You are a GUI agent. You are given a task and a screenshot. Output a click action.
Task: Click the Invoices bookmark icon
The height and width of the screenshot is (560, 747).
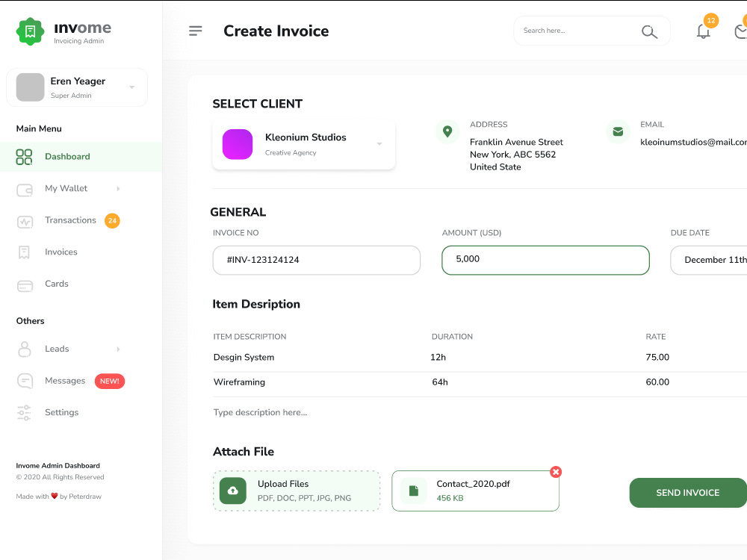[x=24, y=252]
